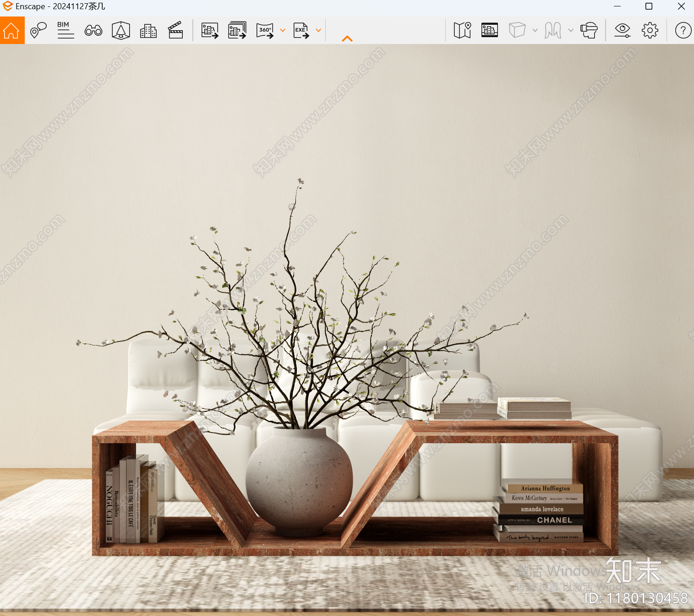The height and width of the screenshot is (616, 694).
Task: Toggle White Mode collaborative annotation icon
Action: point(121,30)
